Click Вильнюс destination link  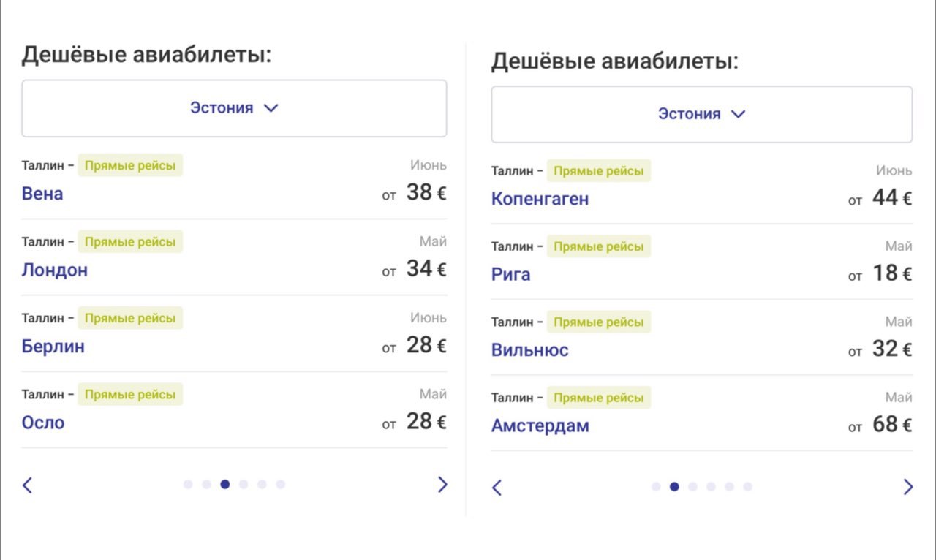529,350
